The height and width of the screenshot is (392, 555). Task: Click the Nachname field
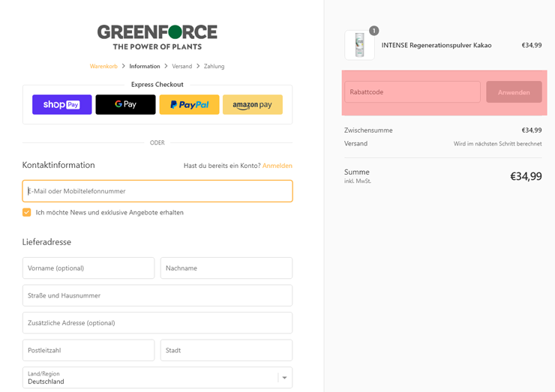click(226, 268)
